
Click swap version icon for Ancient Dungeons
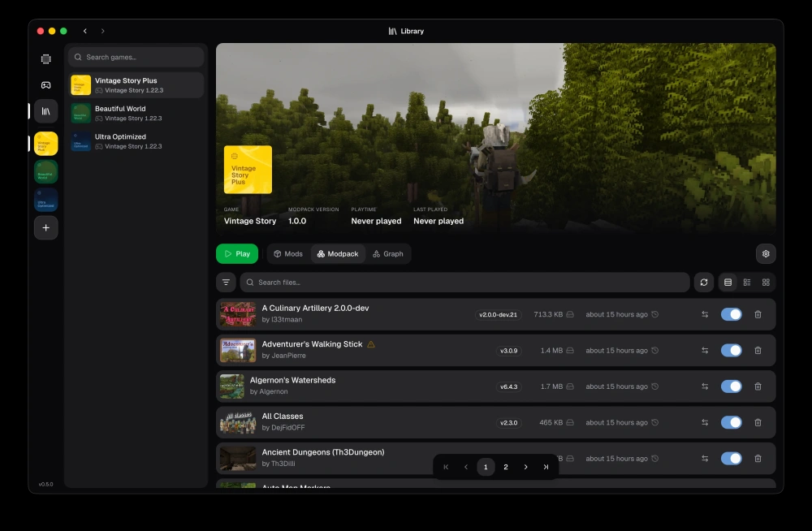click(x=705, y=459)
